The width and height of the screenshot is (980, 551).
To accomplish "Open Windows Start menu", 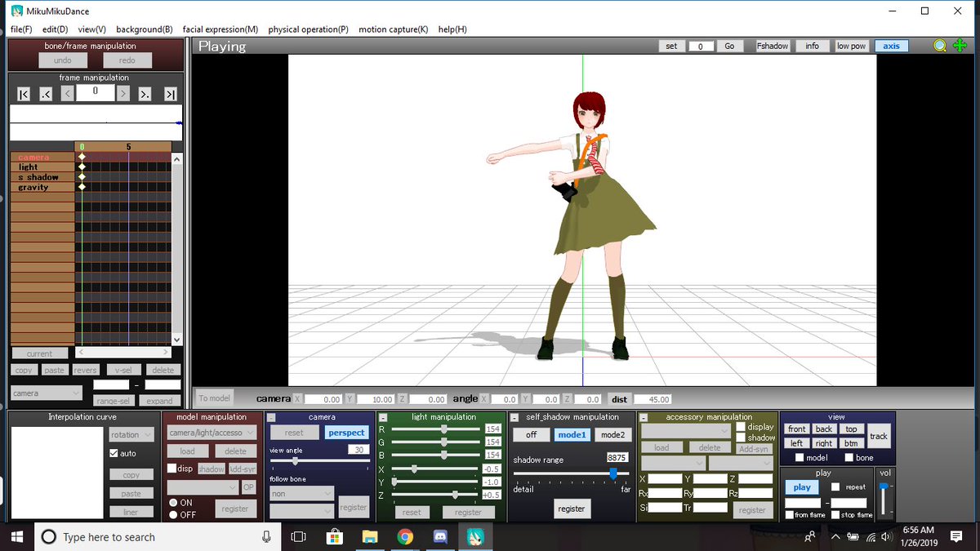I will [16, 536].
